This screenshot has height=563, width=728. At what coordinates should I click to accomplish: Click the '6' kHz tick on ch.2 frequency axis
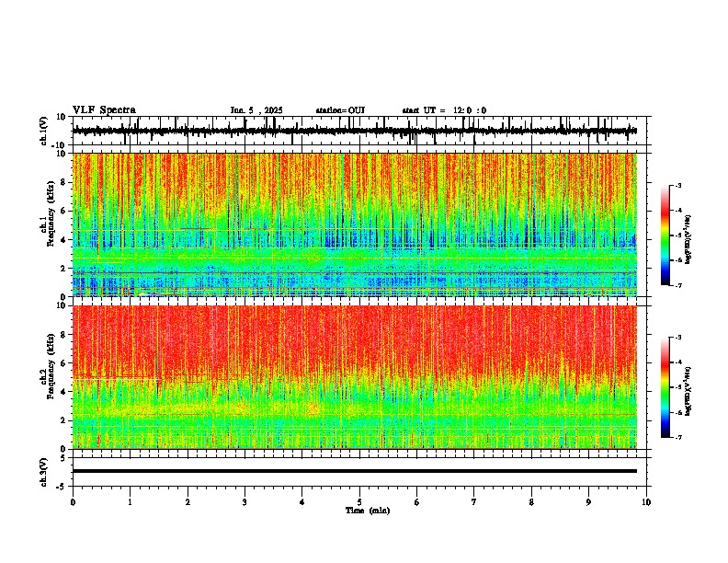point(63,363)
